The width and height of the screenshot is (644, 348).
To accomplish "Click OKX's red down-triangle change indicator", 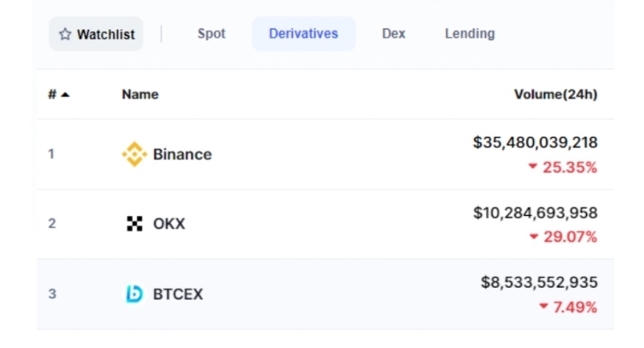I will (x=533, y=237).
